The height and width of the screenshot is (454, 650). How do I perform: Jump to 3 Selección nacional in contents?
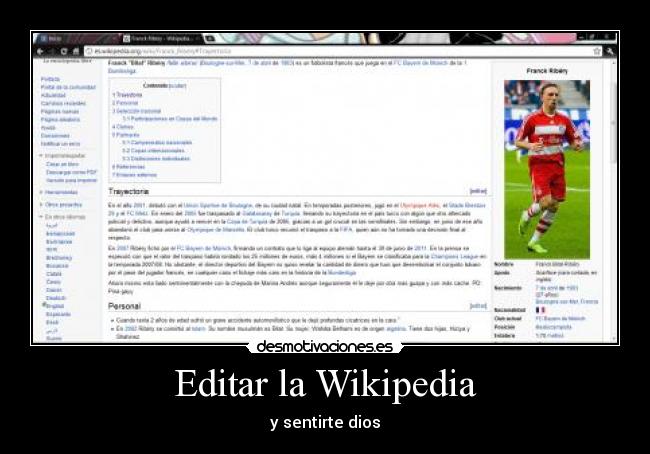pyautogui.click(x=137, y=111)
